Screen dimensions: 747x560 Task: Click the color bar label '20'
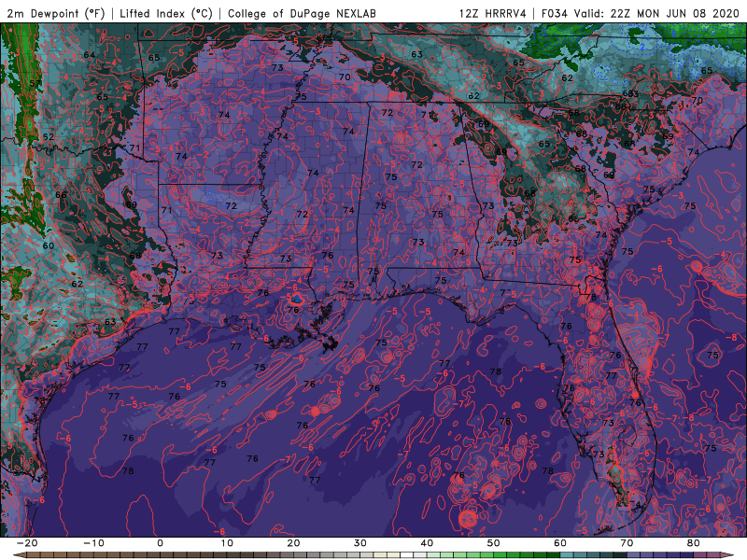[293, 543]
